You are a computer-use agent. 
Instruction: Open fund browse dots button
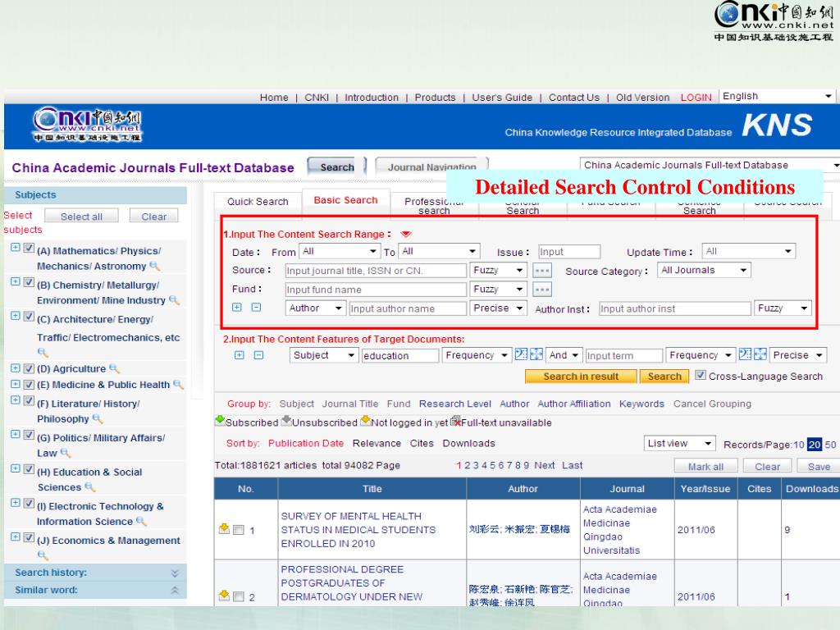[x=542, y=290]
